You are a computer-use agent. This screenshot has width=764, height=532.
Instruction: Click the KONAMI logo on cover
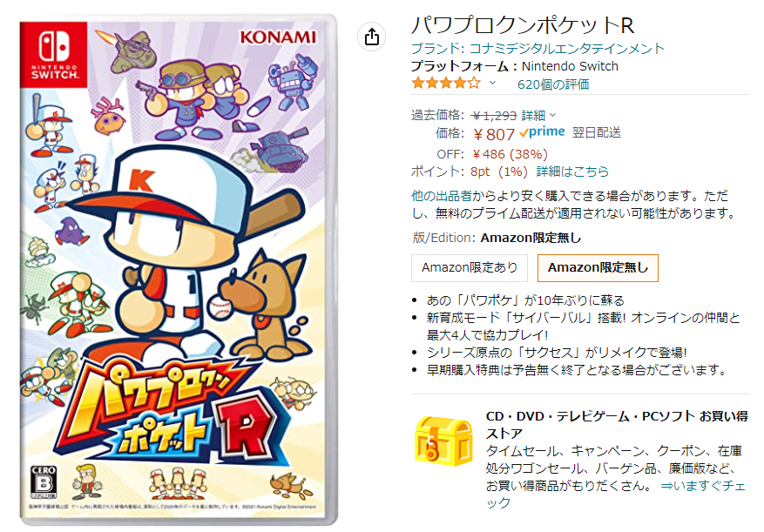tap(278, 37)
